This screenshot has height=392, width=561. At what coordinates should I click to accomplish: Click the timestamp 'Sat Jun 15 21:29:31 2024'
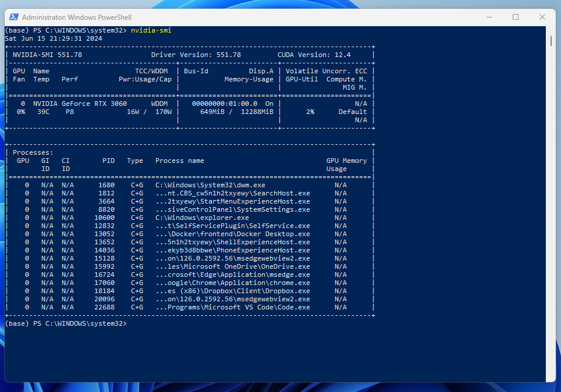[54, 38]
